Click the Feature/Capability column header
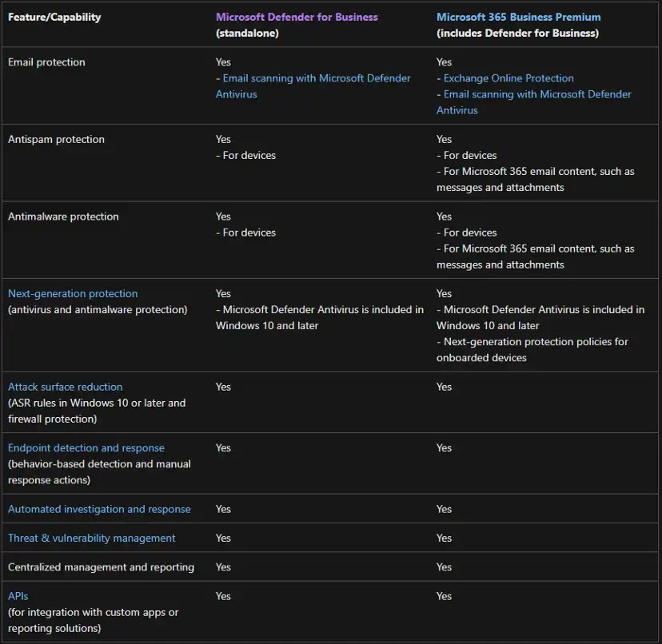Image resolution: width=662 pixels, height=644 pixels. [54, 17]
